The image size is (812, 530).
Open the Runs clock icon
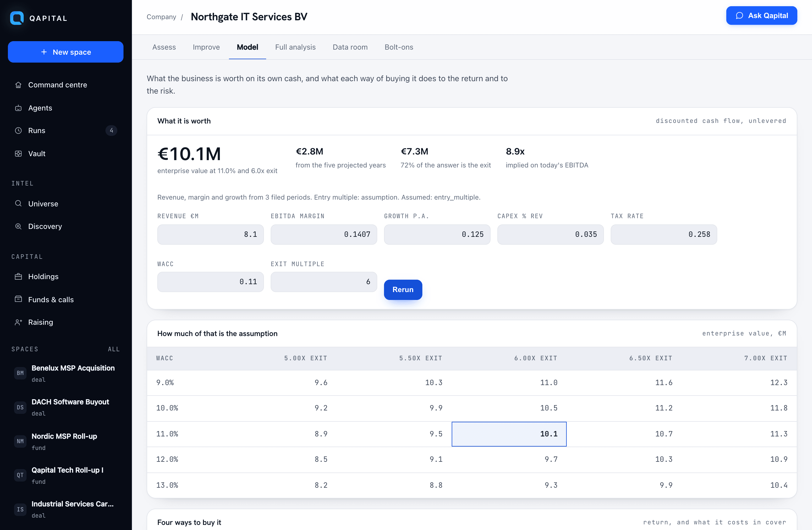click(18, 131)
